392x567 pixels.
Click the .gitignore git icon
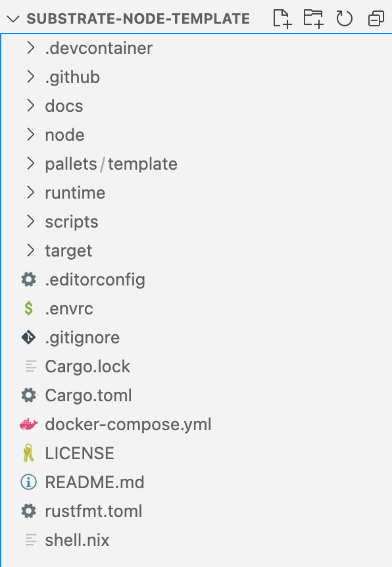[x=28, y=337]
